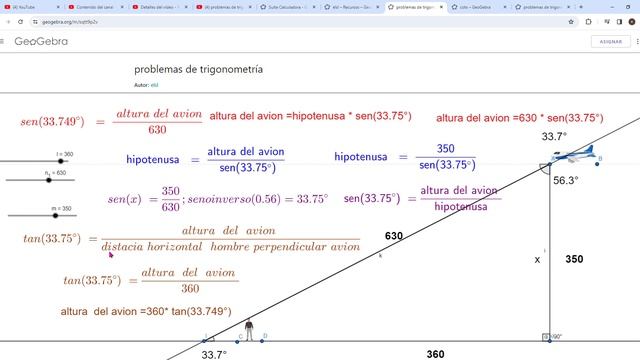Click the sen(33.749°) red formula
The width and height of the screenshot is (640, 360).
click(111, 122)
